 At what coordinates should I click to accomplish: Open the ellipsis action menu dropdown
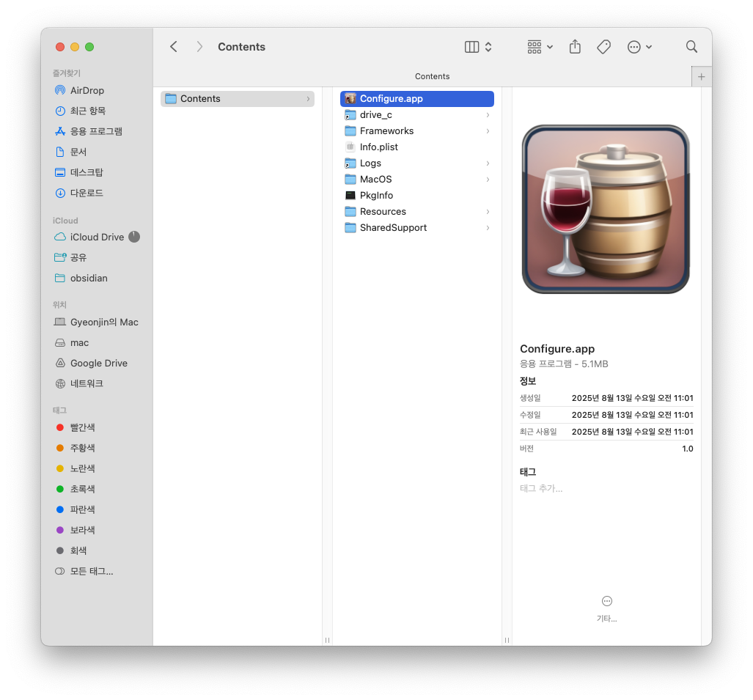tap(639, 47)
